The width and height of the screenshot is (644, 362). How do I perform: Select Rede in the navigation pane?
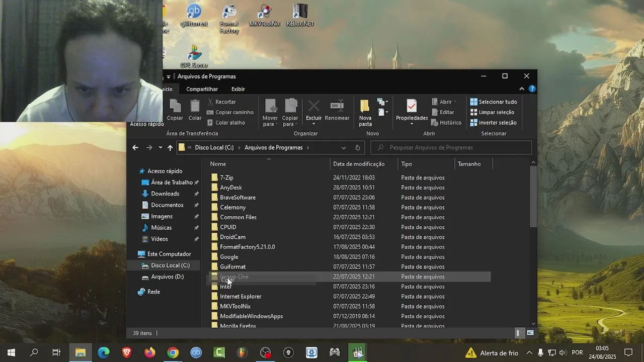click(153, 292)
